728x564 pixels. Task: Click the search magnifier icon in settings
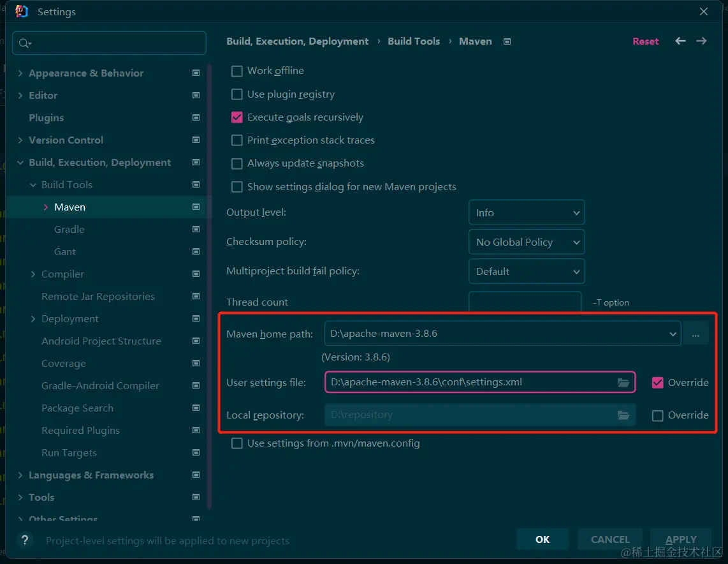pos(25,43)
